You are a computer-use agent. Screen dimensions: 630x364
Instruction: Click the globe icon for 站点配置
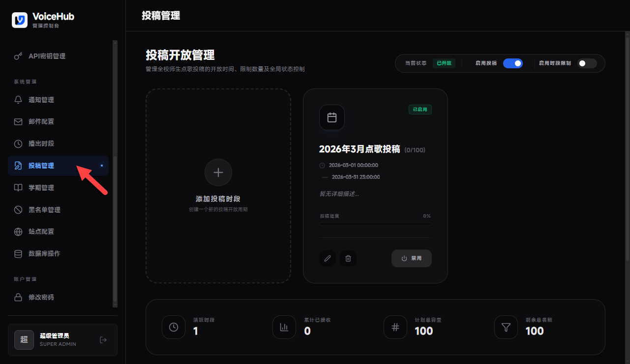[18, 231]
